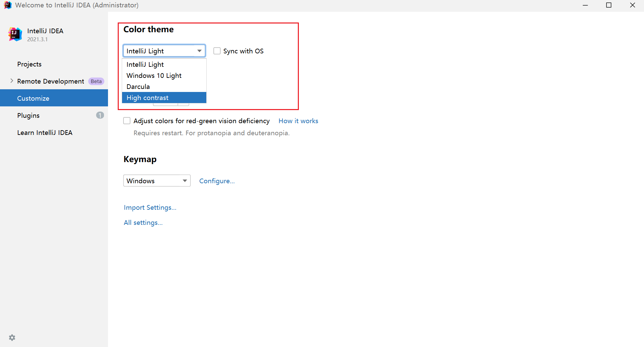644x347 pixels.
Task: Click the 'Requires restart' hint text
Action: point(211,133)
